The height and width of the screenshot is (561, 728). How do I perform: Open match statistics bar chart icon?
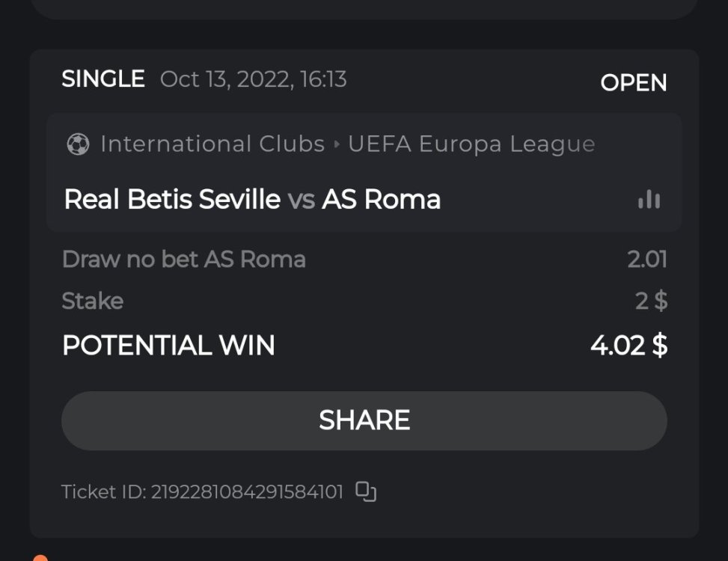click(649, 199)
